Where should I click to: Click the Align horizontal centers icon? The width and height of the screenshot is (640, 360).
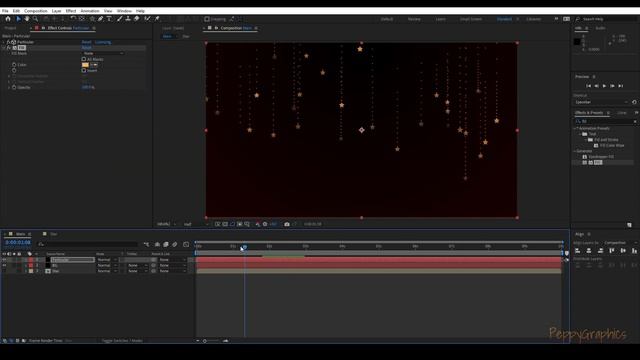point(589,251)
